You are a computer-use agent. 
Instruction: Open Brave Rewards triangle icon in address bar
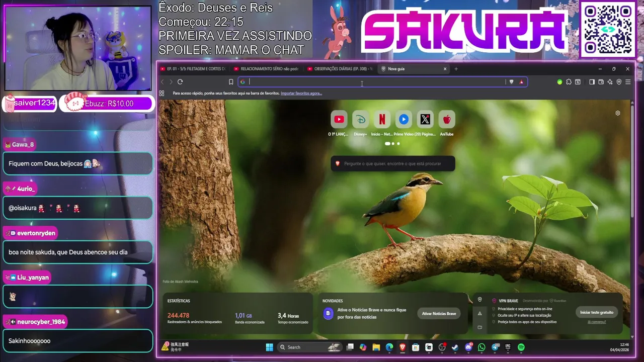point(522,82)
